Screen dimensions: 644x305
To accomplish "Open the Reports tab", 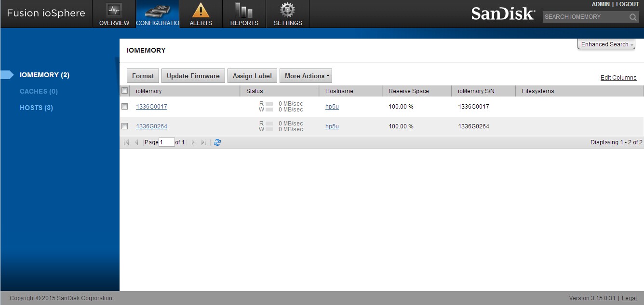I will click(244, 14).
